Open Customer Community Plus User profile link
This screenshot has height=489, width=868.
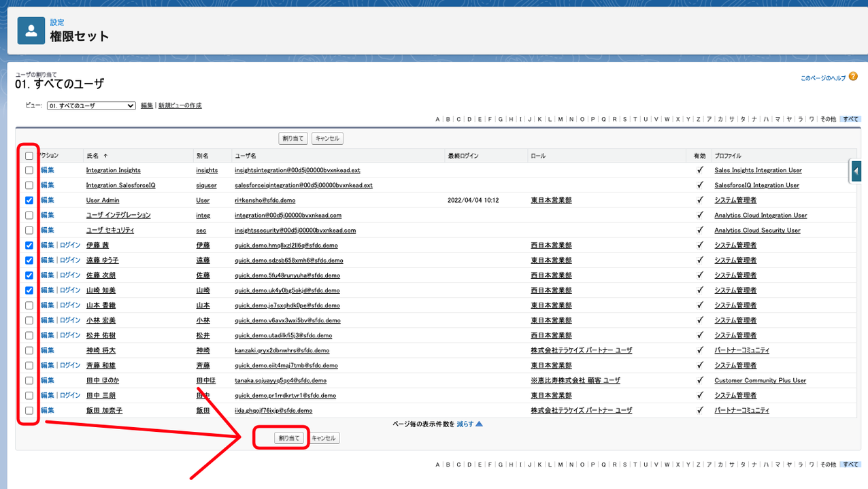pos(760,380)
